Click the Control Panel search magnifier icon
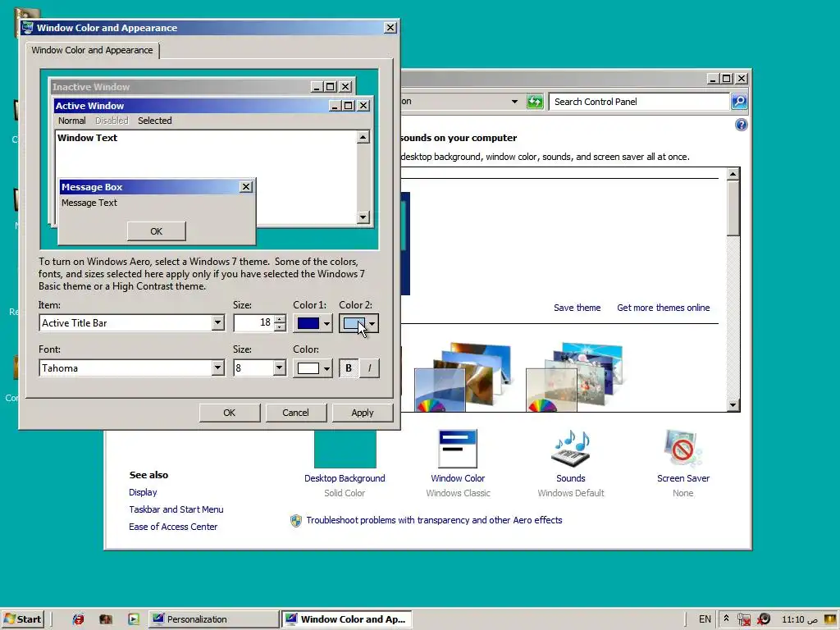Image resolution: width=840 pixels, height=630 pixels. click(x=739, y=101)
